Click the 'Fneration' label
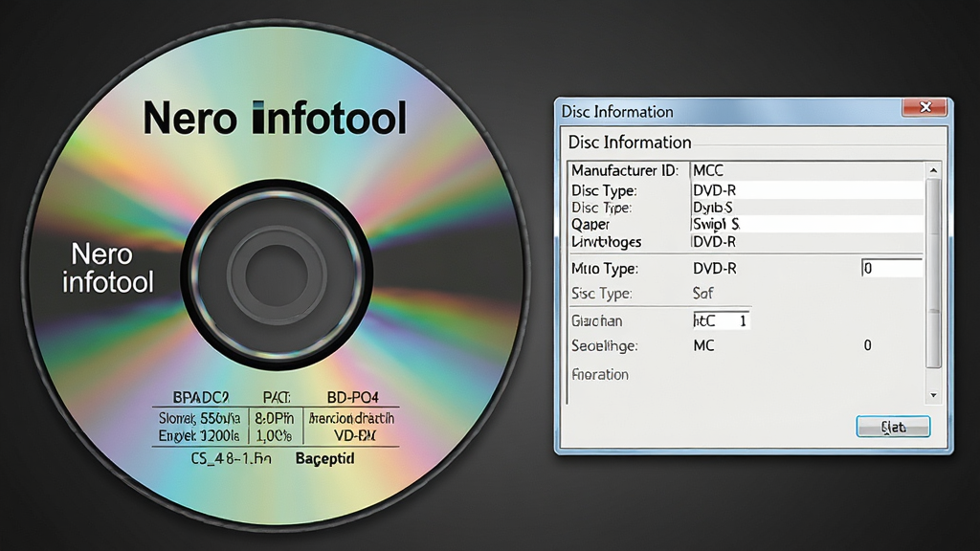This screenshot has height=551, width=980. [600, 374]
